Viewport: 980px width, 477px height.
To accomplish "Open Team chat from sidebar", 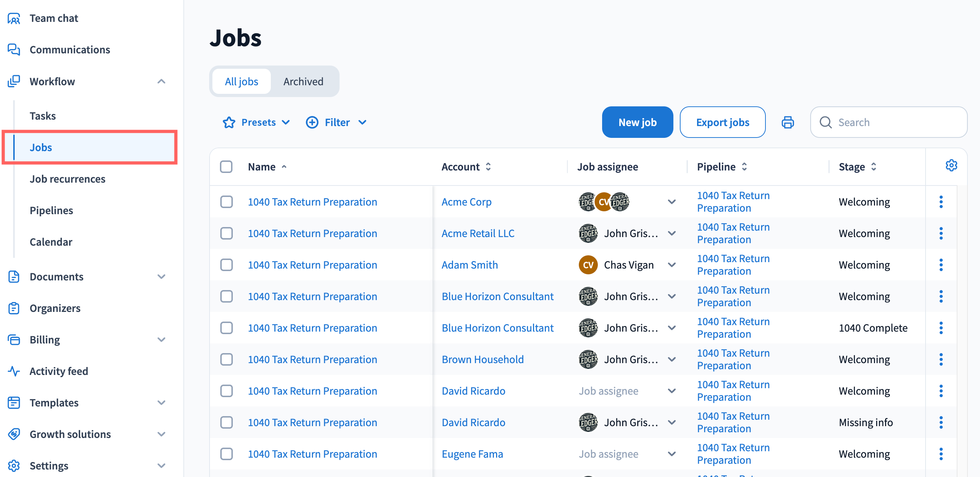I will point(54,18).
